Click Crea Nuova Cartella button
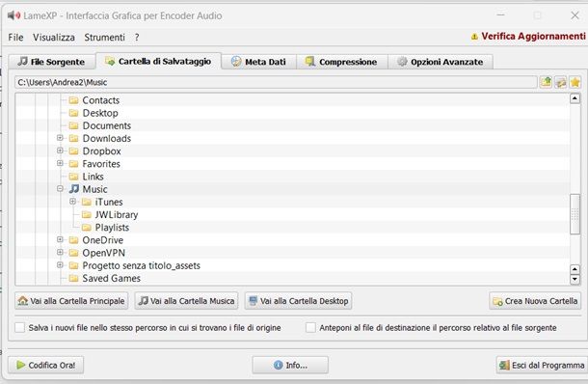Image resolution: width=588 pixels, height=384 pixels. 535,301
